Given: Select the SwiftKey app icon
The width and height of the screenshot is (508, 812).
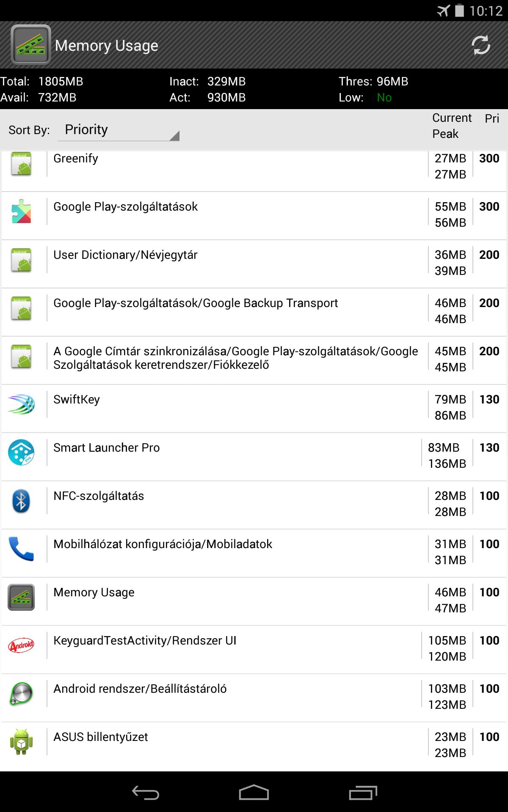Looking at the screenshot, I should click(x=21, y=404).
